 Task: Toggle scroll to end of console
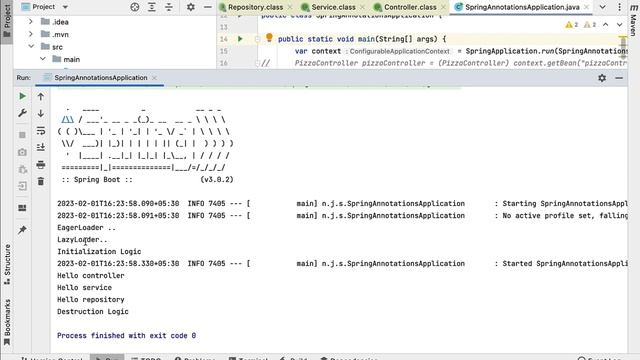41,147
